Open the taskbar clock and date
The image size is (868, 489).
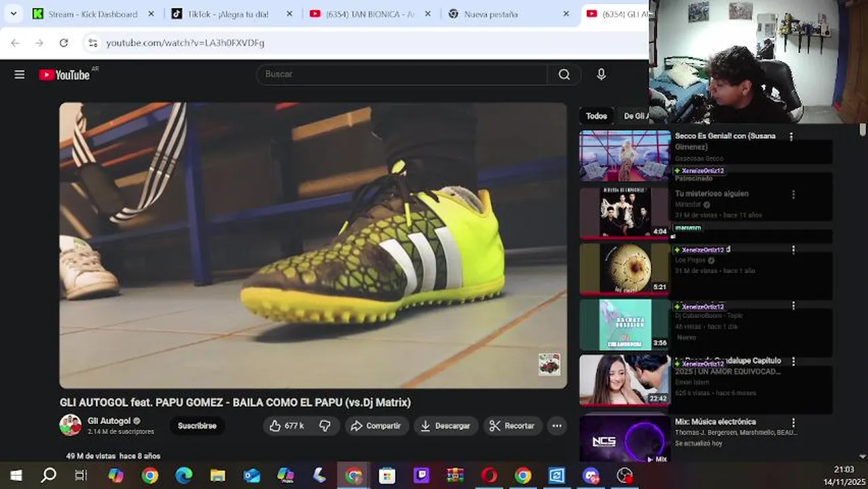point(844,475)
